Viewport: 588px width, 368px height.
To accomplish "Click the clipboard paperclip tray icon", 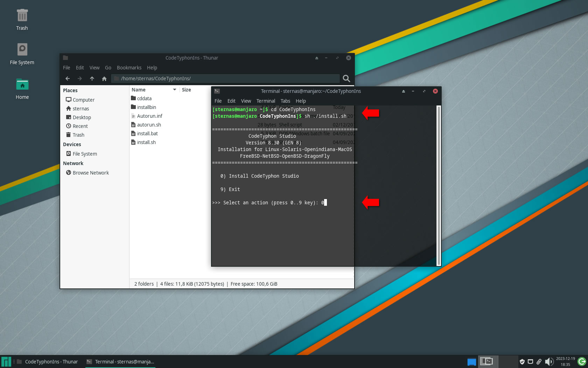I will pyautogui.click(x=539, y=362).
